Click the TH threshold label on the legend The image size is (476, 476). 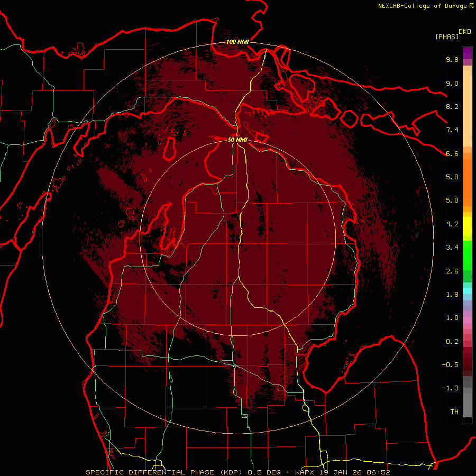pos(454,412)
